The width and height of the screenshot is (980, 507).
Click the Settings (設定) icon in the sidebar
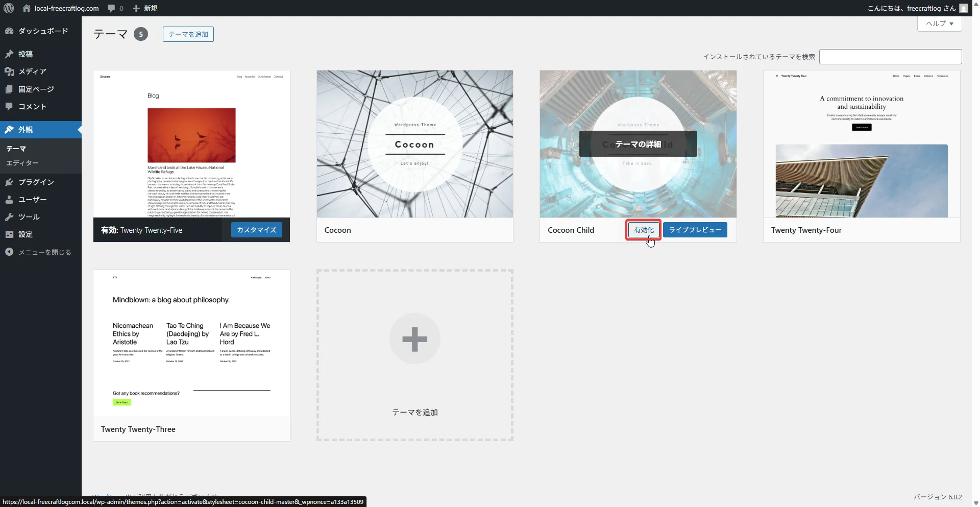[9, 234]
